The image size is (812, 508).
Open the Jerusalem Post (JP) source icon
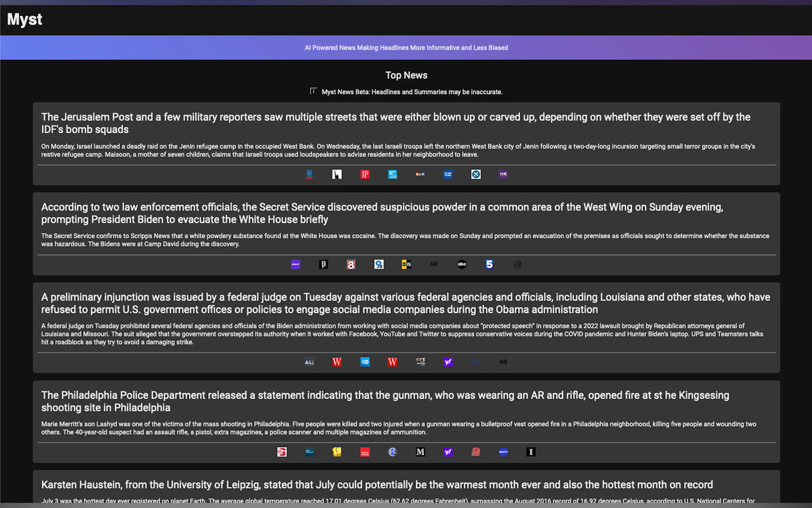365,174
